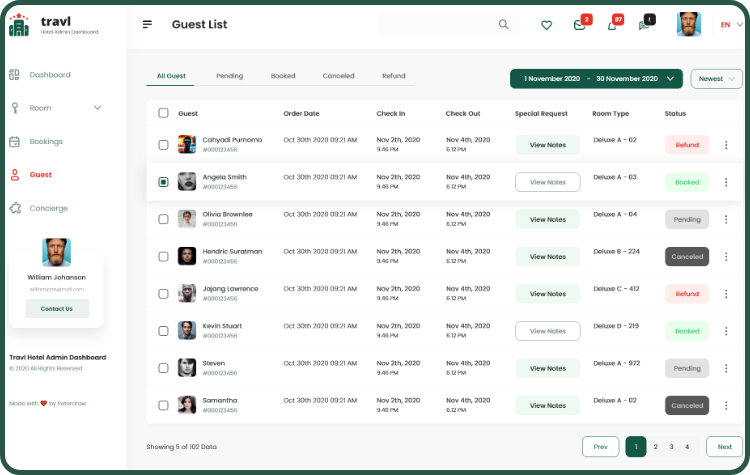Tick the checkbox for Olivia Brownlee

[163, 219]
